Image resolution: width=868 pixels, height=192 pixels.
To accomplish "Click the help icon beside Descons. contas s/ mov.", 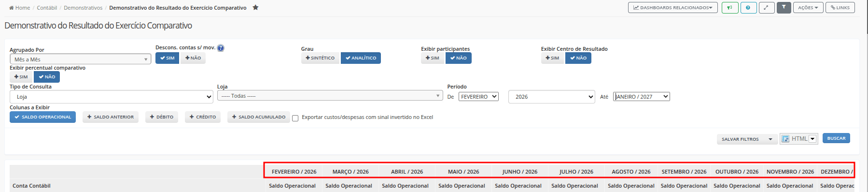I will tap(221, 48).
